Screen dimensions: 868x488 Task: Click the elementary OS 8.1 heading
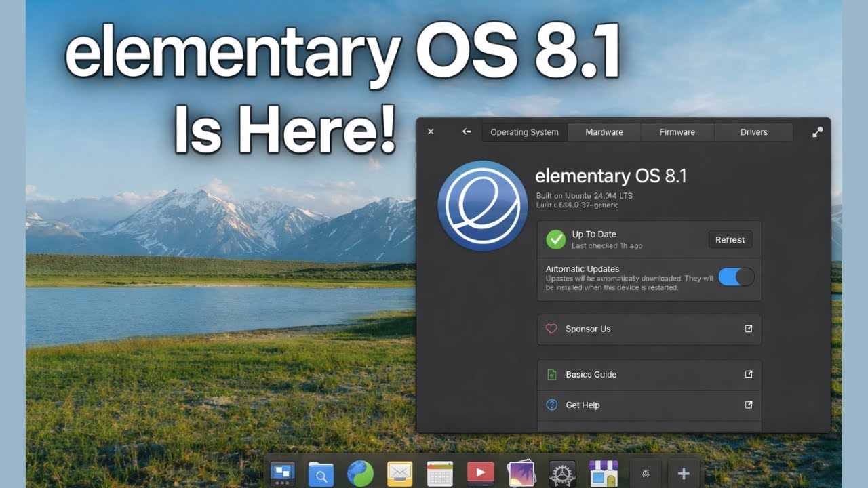611,176
